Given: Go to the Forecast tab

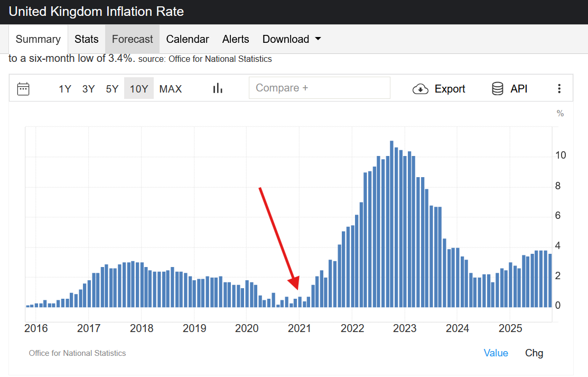Looking at the screenshot, I should tap(133, 39).
